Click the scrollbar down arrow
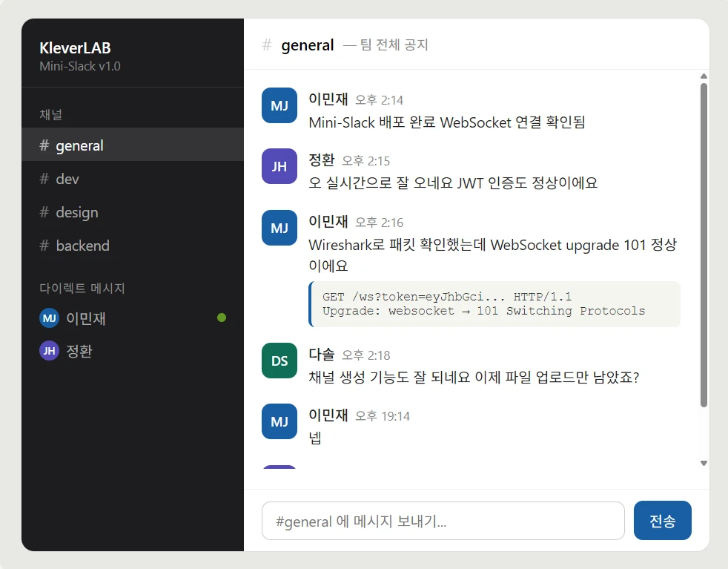This screenshot has height=569, width=728. pyautogui.click(x=703, y=463)
